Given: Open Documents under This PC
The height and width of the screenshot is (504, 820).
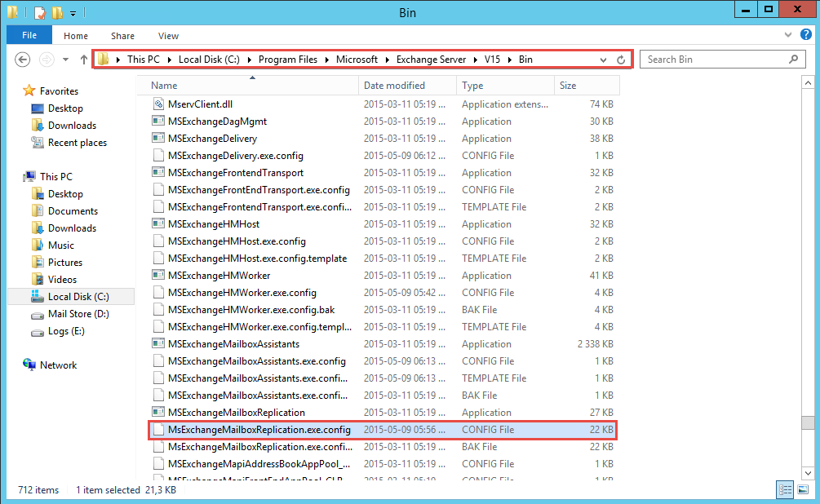Looking at the screenshot, I should [73, 211].
